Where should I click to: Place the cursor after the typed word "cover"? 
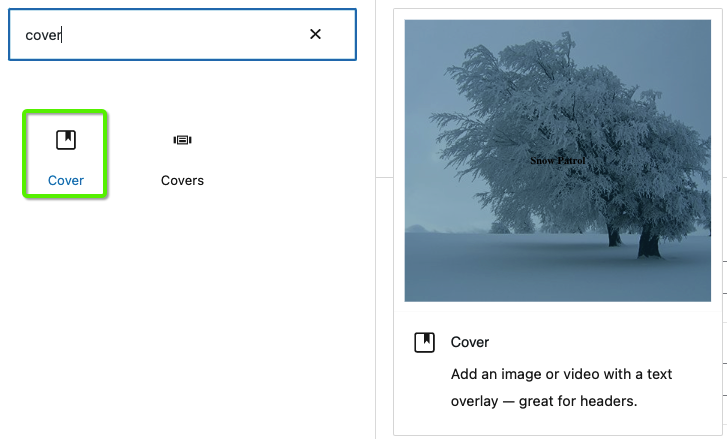tap(62, 35)
